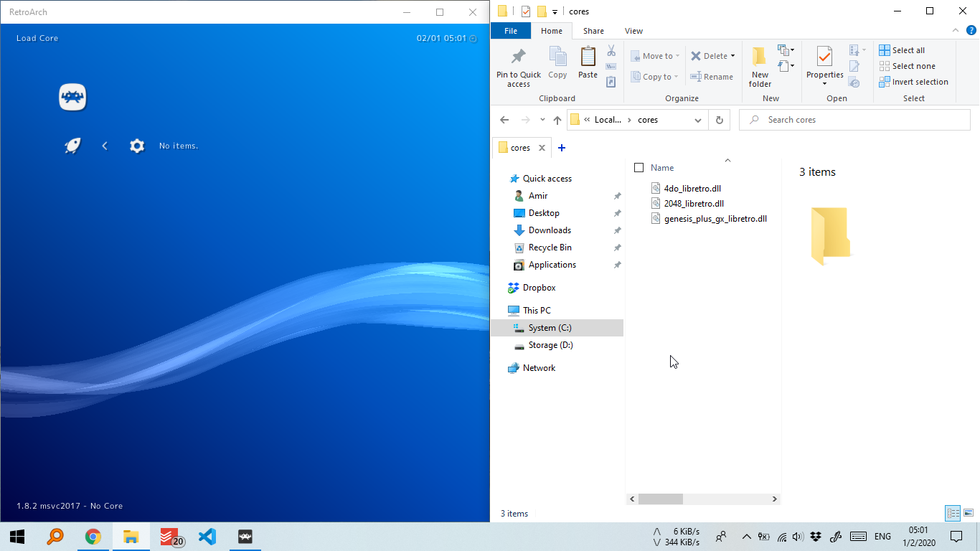The height and width of the screenshot is (551, 980).
Task: Click the back arrow icon in RetroArch sidebar
Action: (x=105, y=146)
